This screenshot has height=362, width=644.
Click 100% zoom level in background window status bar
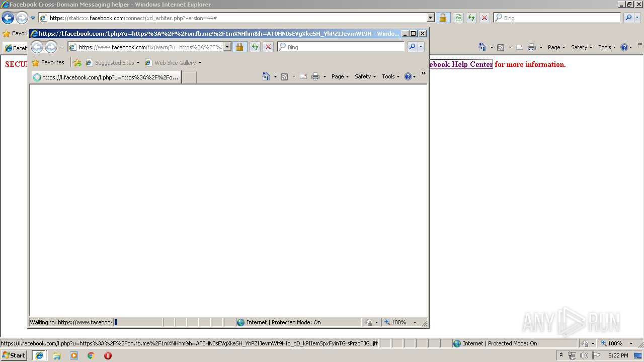pos(612,343)
